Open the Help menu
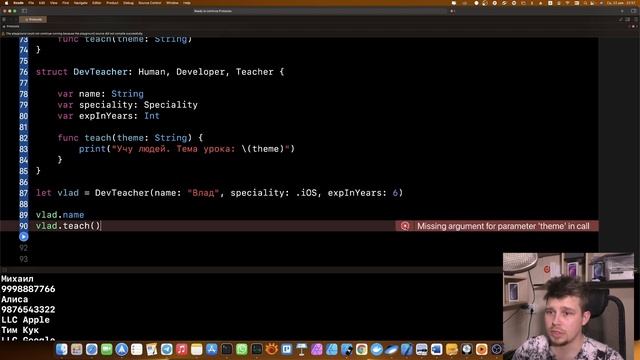 (x=187, y=3)
